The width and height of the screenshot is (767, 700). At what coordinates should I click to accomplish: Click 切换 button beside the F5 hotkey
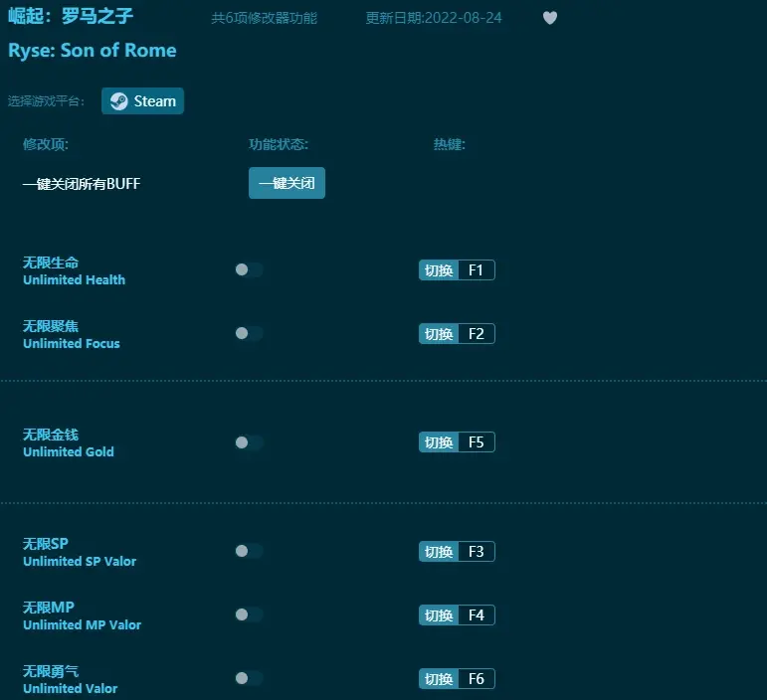coord(439,442)
